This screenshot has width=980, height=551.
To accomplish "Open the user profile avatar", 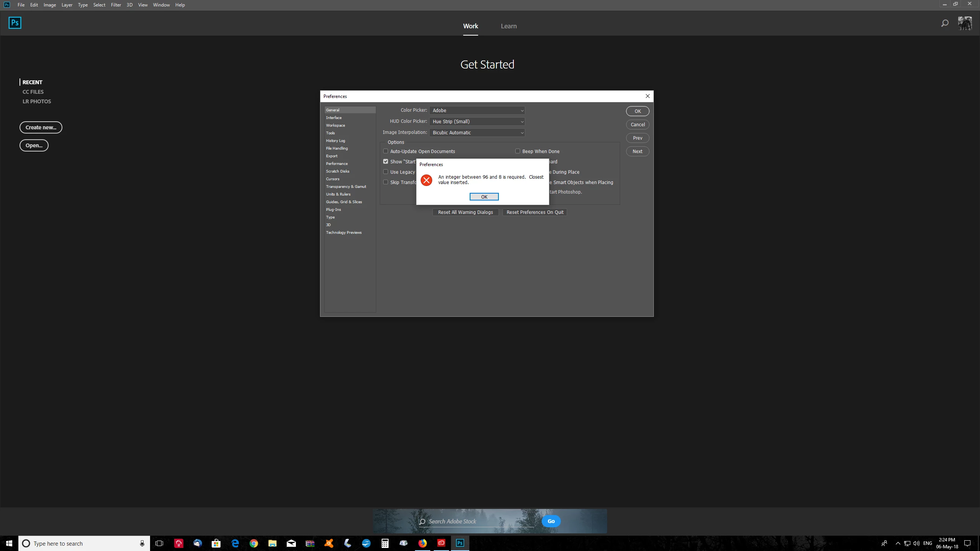I will pos(965,23).
